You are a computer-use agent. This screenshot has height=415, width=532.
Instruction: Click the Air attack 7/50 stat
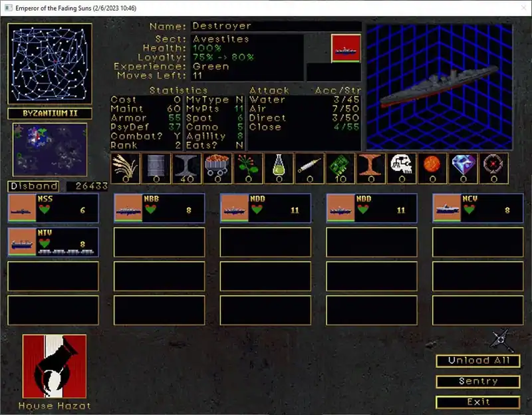point(304,109)
